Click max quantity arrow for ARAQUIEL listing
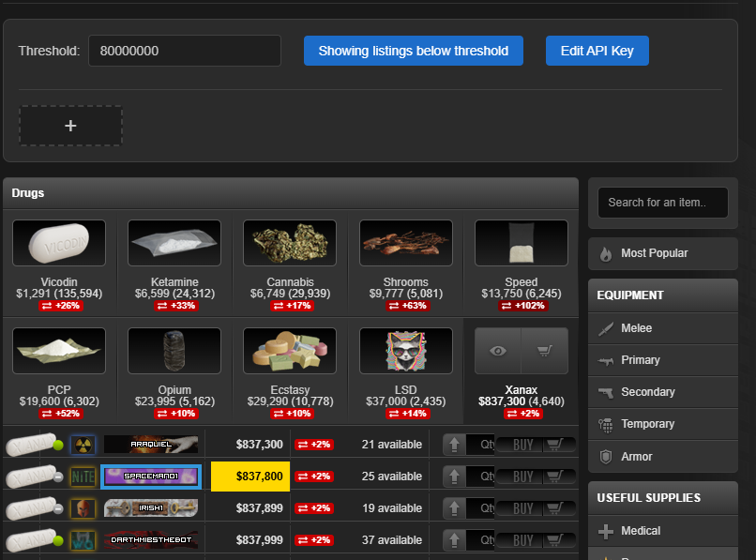Image resolution: width=756 pixels, height=560 pixels. click(454, 445)
